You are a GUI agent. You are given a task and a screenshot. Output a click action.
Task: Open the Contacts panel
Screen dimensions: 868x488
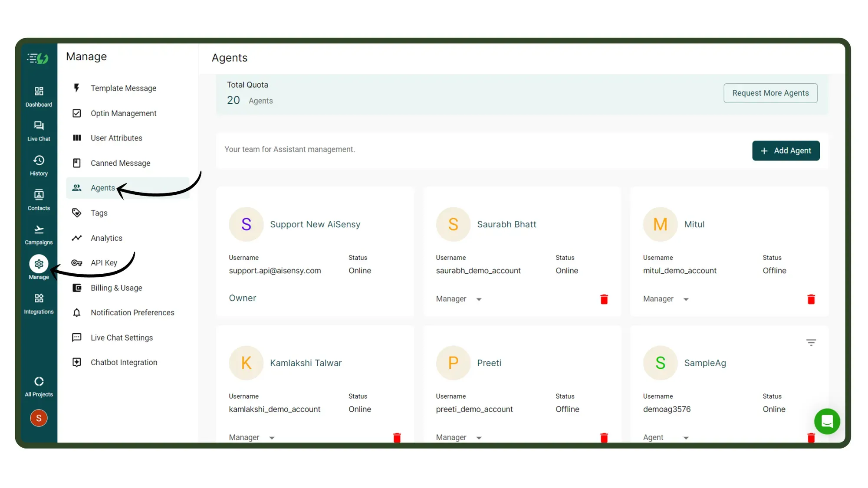[39, 199]
